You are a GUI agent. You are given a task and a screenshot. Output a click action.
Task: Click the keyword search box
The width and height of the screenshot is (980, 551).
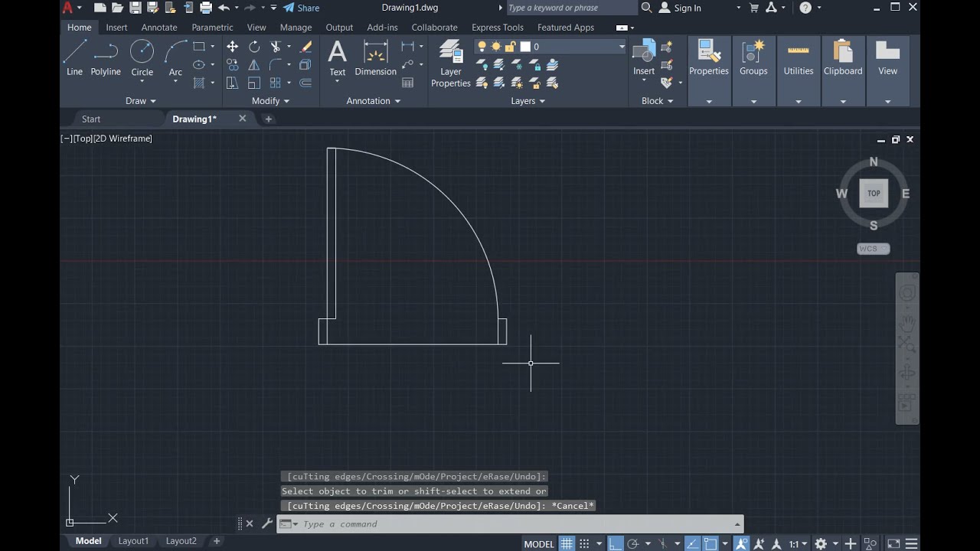[571, 8]
